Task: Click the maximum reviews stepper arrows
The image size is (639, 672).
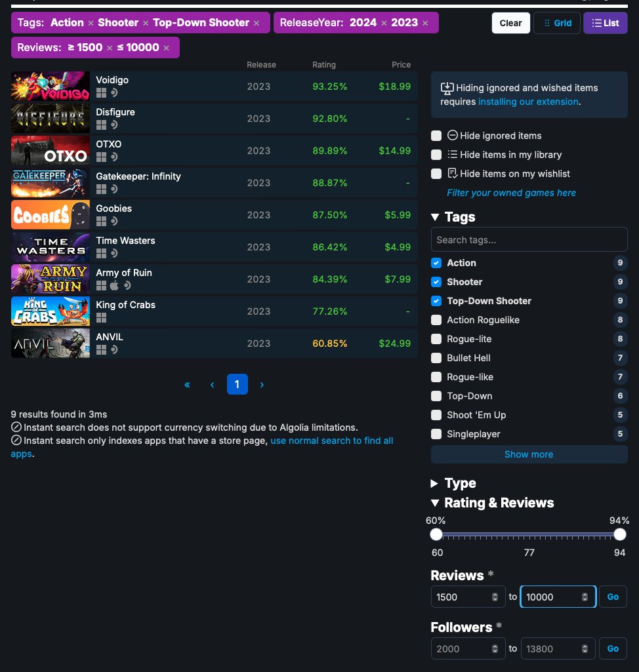Action: [585, 597]
